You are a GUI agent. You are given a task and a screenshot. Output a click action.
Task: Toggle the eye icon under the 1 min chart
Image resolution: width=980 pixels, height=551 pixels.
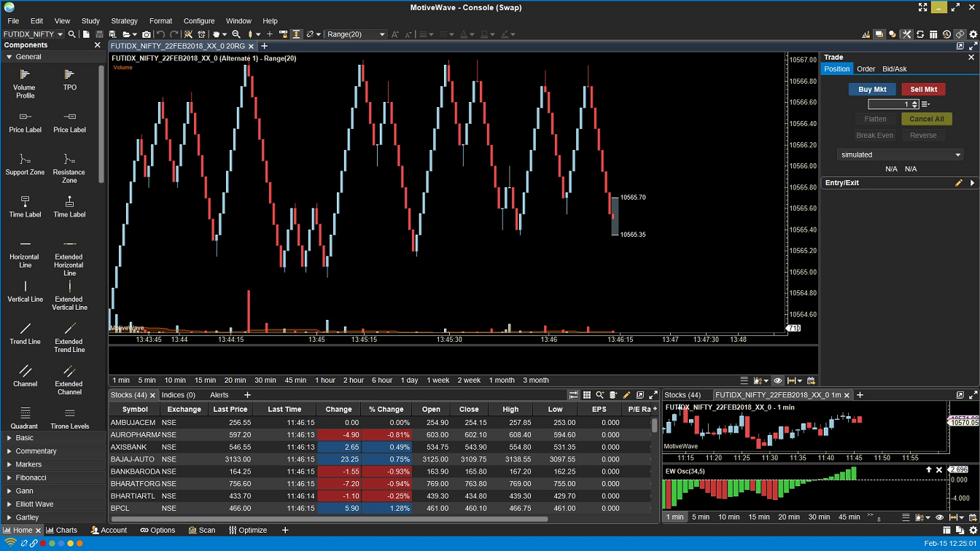point(939,517)
